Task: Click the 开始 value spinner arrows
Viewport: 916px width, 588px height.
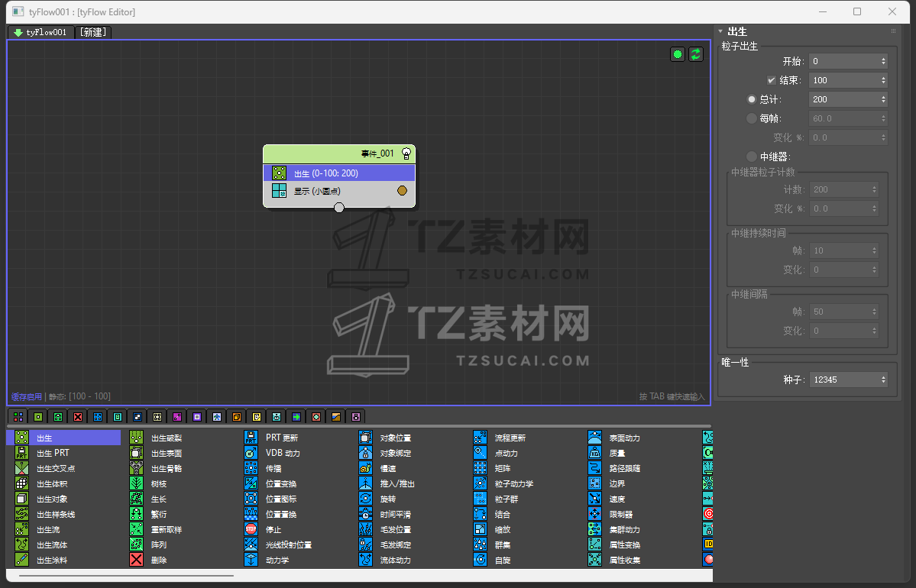Action: click(883, 61)
